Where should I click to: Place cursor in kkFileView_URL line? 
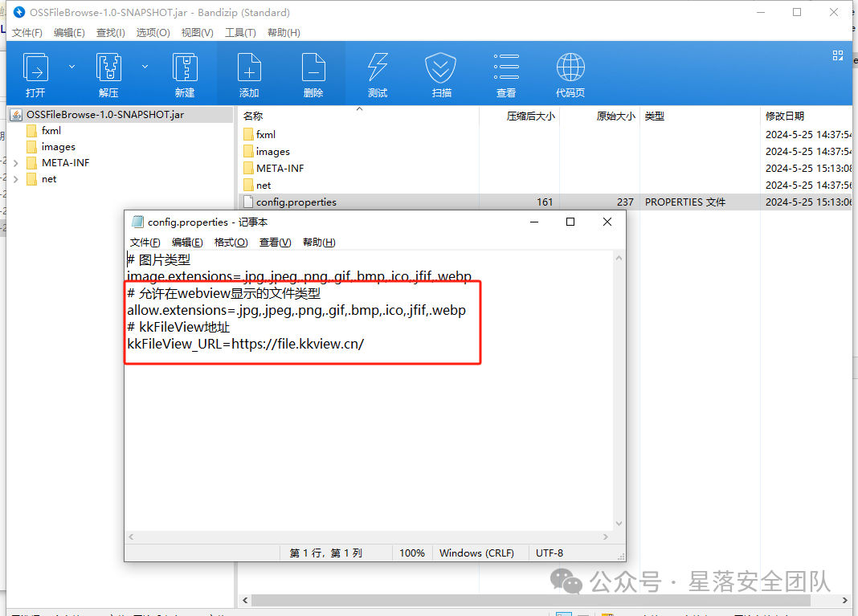point(246,344)
